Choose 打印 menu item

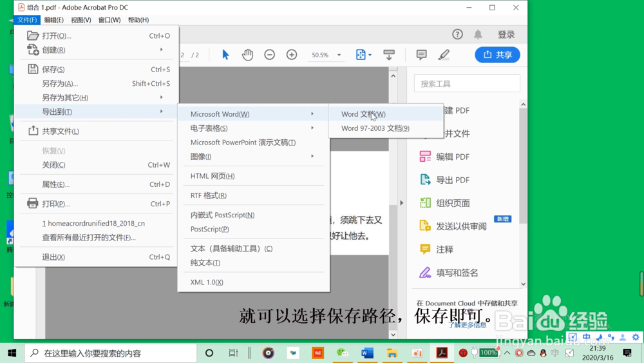click(x=96, y=204)
